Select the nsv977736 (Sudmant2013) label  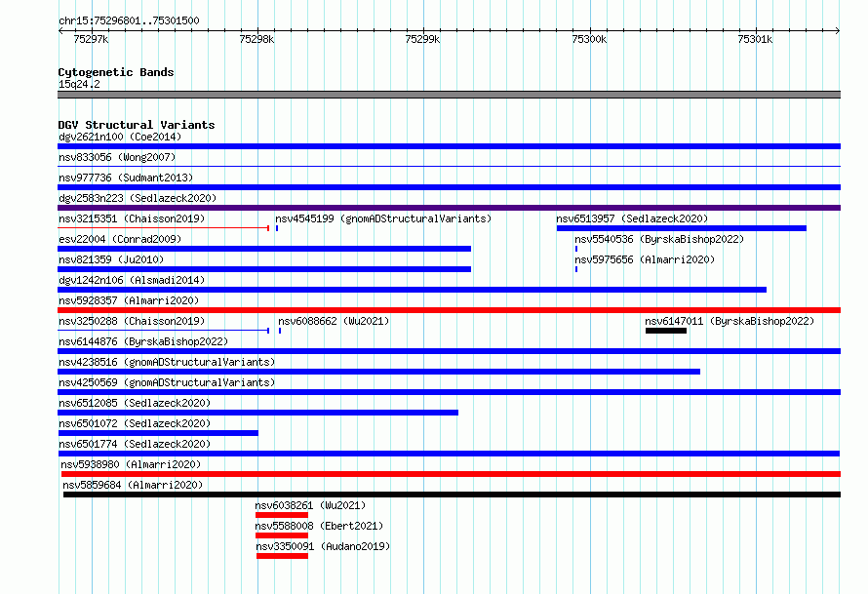(126, 178)
